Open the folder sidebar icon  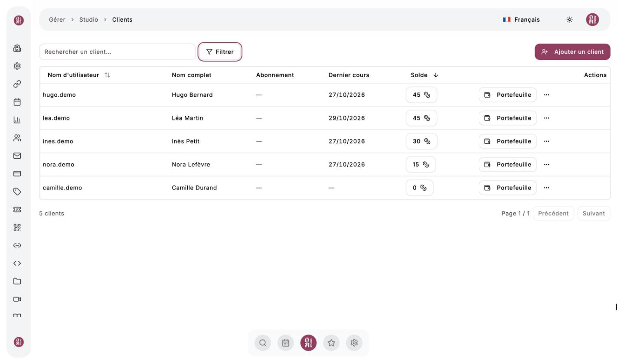(x=17, y=281)
